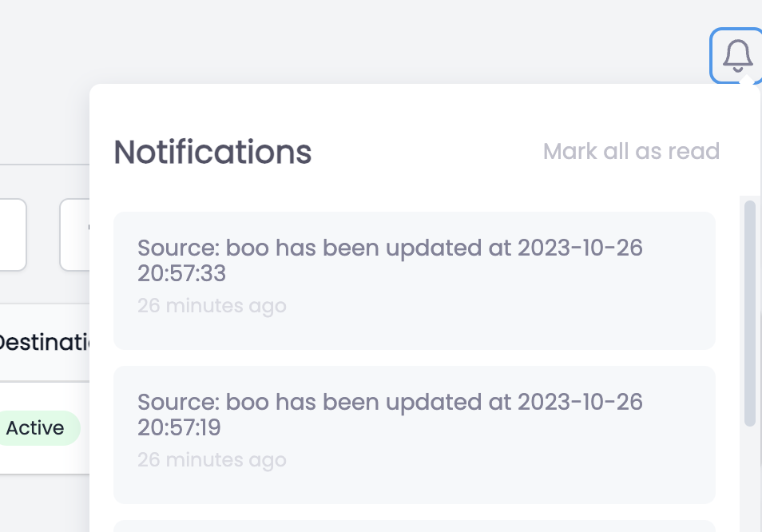Click the Destination column header
The width and height of the screenshot is (762, 532).
[45, 343]
